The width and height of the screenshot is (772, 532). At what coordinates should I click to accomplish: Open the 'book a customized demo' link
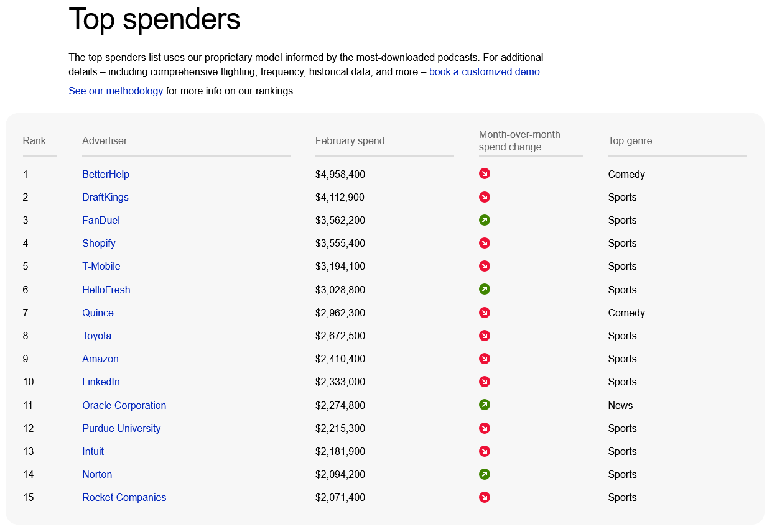pos(485,71)
